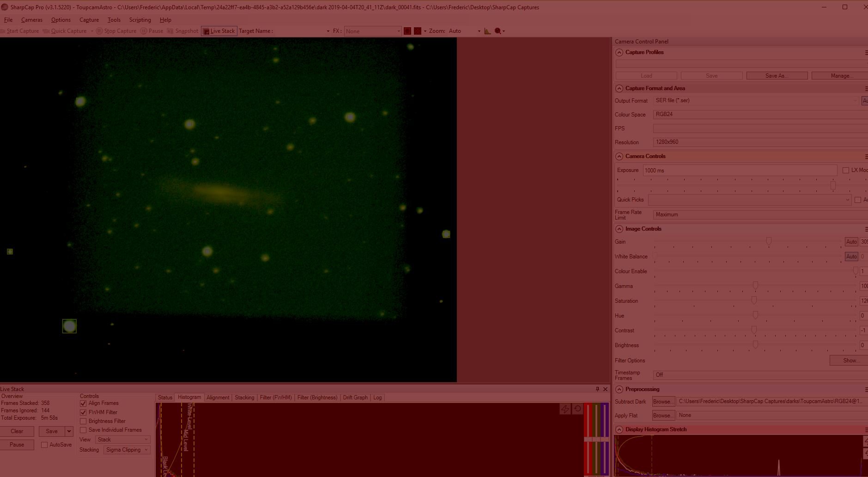
Task: Open the View Stack dropdown
Action: pyautogui.click(x=122, y=440)
